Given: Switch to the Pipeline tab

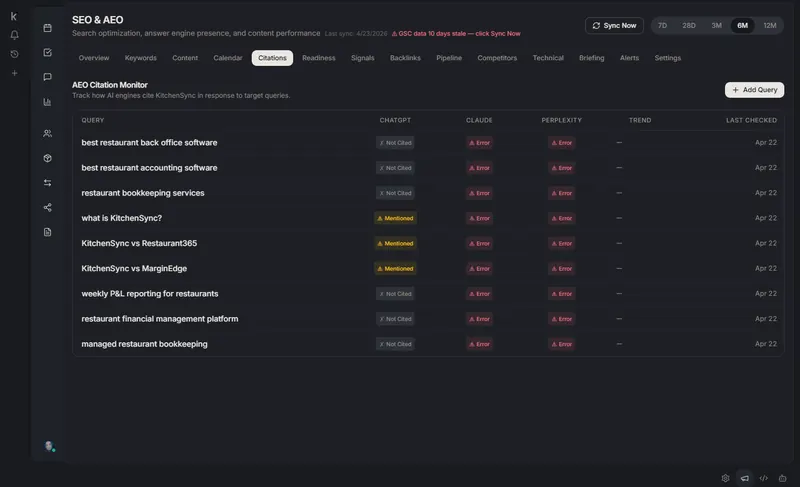Looking at the screenshot, I should point(449,58).
